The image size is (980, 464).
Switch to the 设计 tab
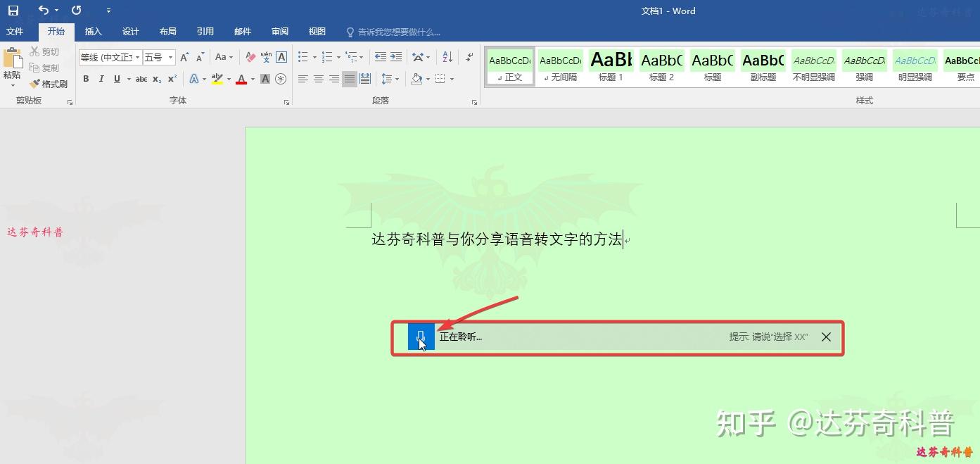click(x=131, y=32)
